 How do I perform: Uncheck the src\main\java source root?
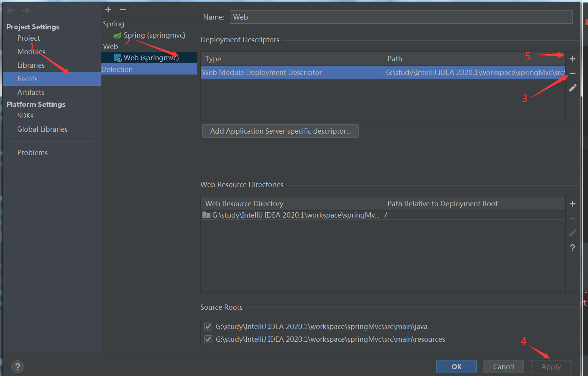[208, 326]
